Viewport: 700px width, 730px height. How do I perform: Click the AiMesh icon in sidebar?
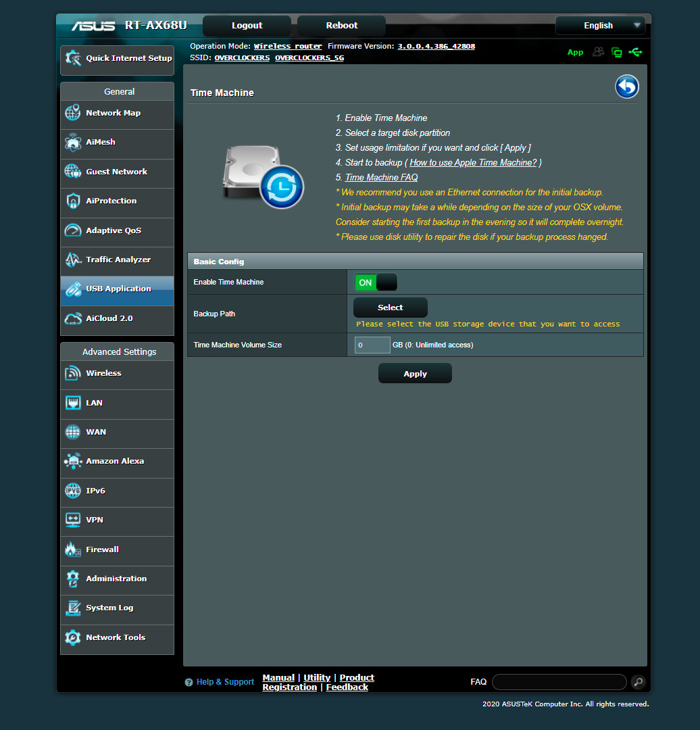[x=72, y=143]
